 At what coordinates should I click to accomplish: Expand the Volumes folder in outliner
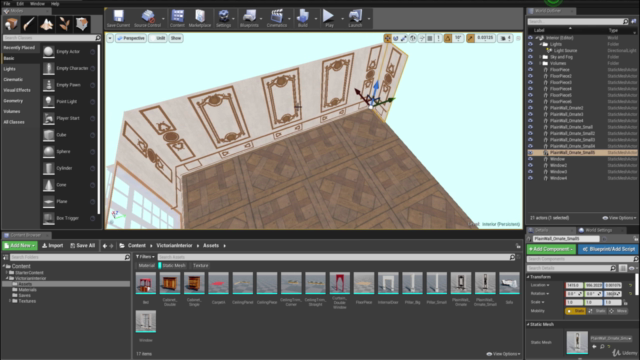[x=540, y=63]
